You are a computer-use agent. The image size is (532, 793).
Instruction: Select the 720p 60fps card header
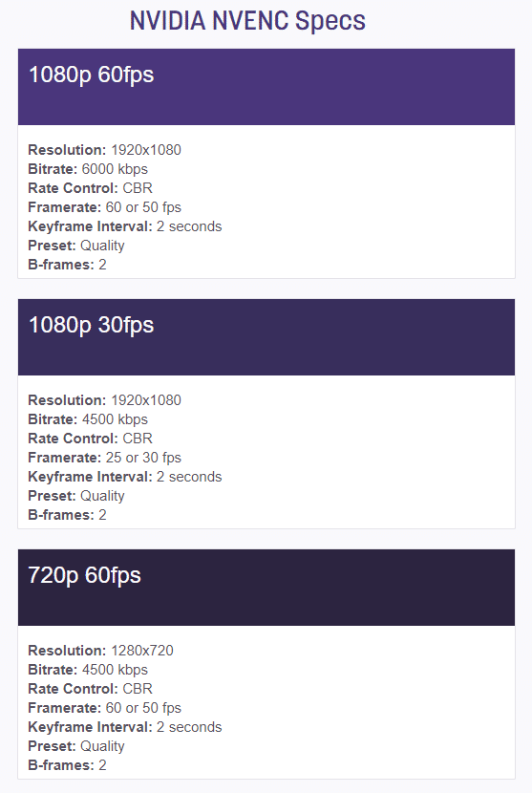[266, 588]
